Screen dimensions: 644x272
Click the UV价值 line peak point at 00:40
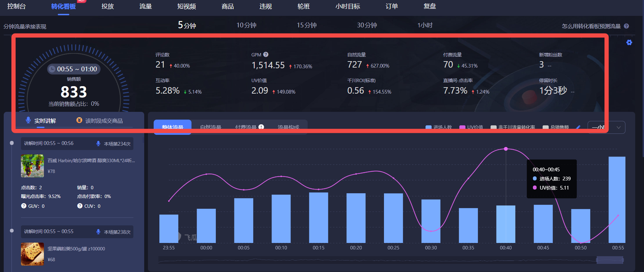click(506, 149)
